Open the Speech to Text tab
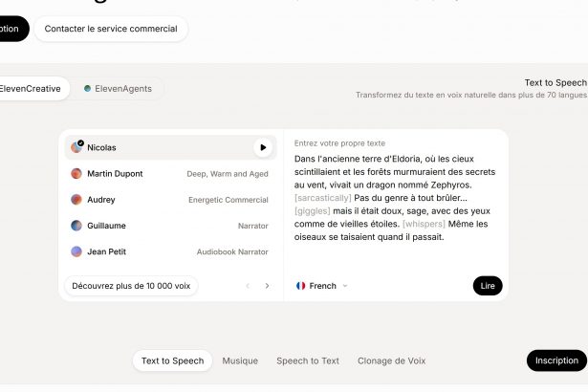 308,360
